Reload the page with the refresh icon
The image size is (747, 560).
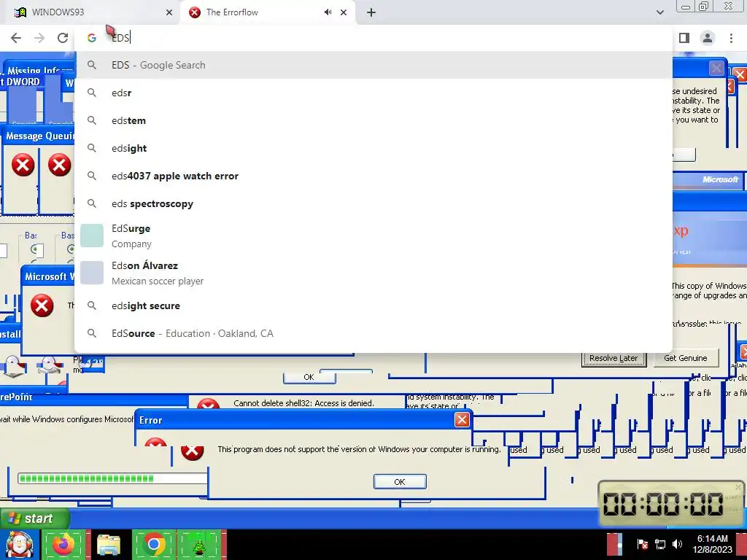click(63, 38)
